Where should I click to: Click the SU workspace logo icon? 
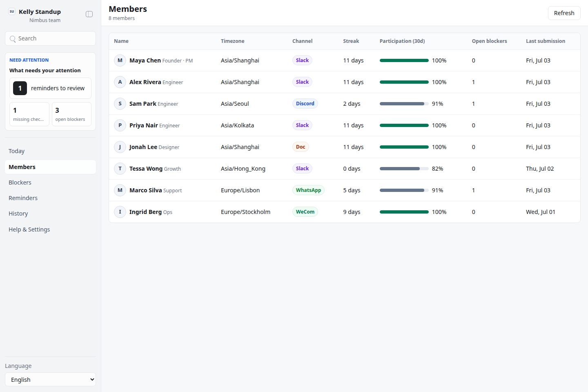12,12
